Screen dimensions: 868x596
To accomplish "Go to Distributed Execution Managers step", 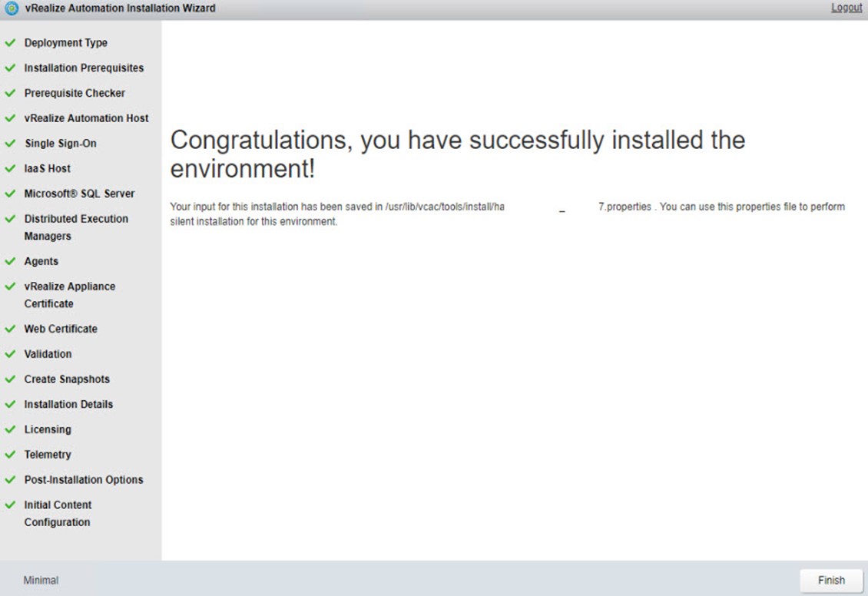I will [76, 227].
